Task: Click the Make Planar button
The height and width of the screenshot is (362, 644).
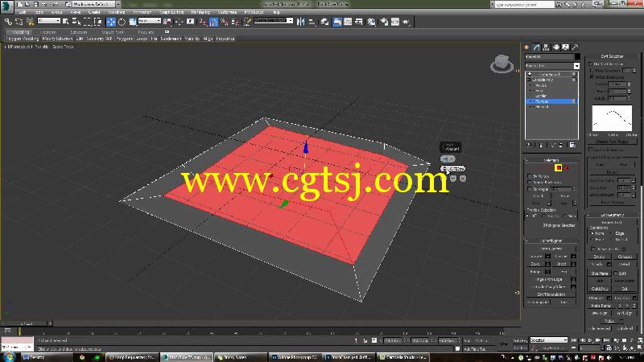Action: tap(601, 306)
